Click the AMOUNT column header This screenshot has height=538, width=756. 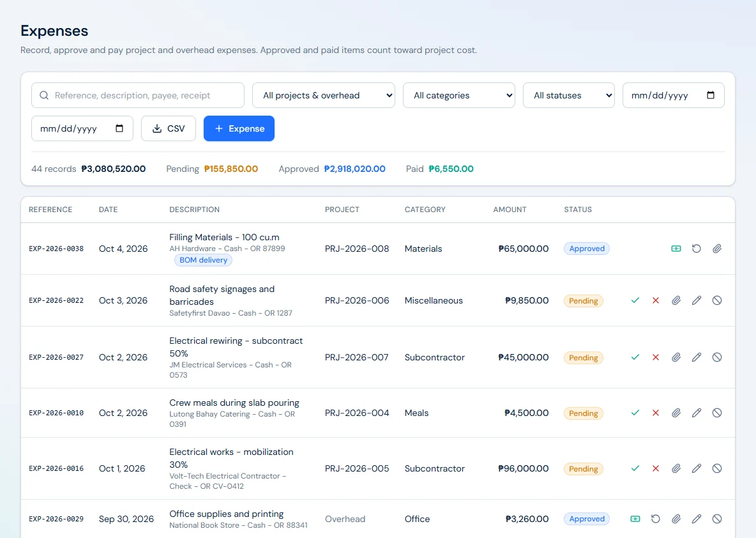[x=510, y=210]
